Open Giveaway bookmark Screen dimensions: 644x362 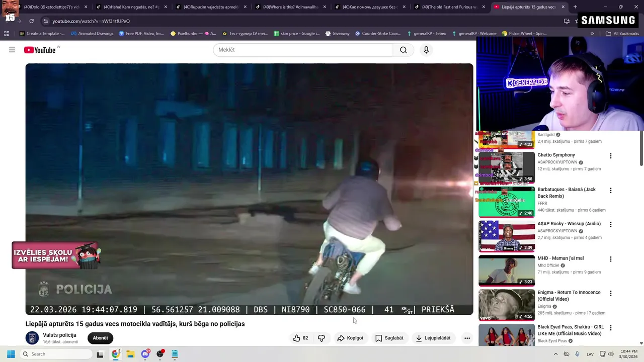click(x=337, y=34)
